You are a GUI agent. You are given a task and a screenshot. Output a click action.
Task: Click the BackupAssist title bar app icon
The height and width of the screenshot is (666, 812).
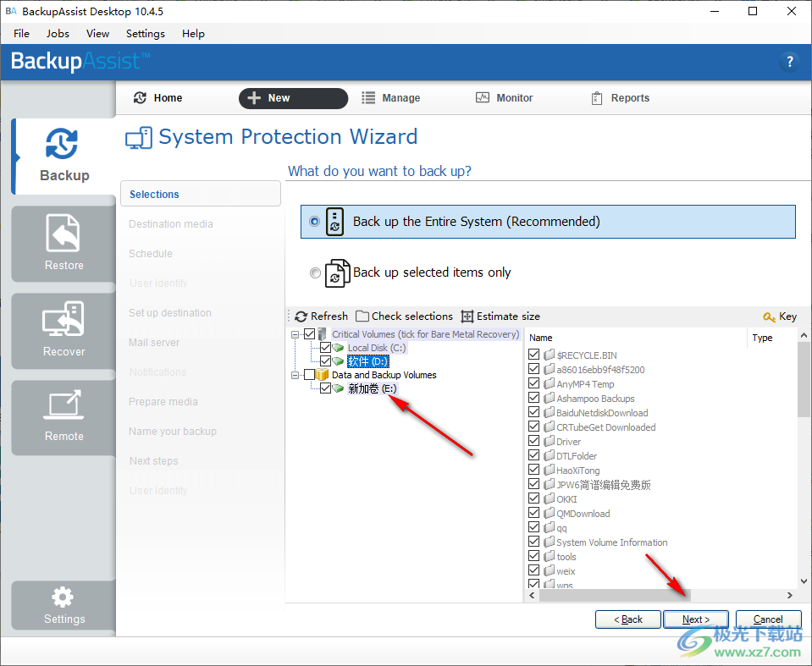pos(11,11)
